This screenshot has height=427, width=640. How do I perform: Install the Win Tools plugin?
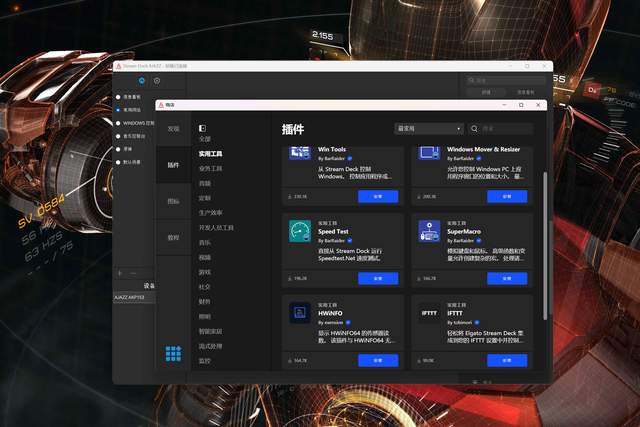click(378, 196)
